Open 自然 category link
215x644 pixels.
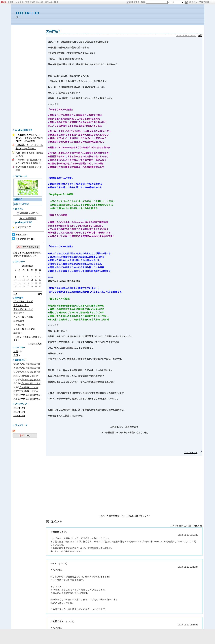pos(16,355)
